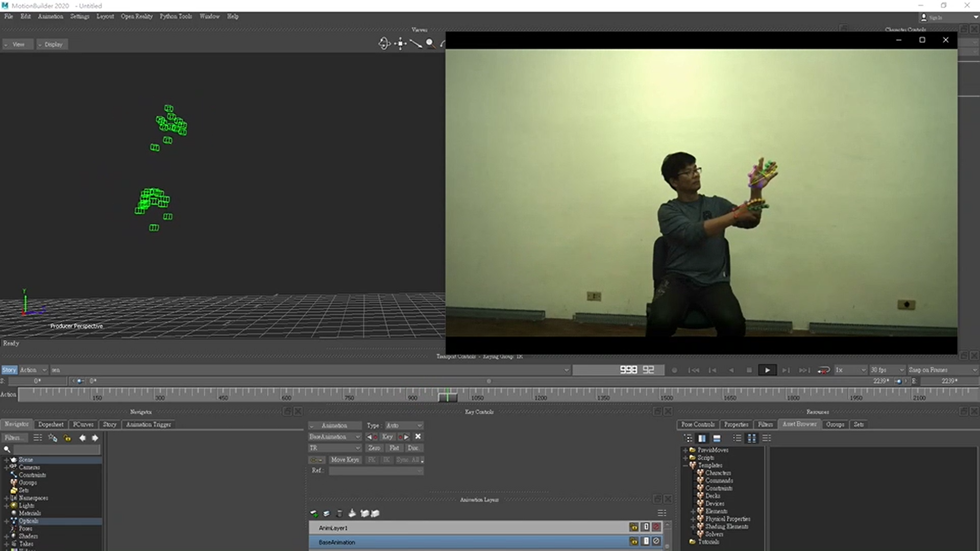Toggle lock on AnimLayer1

pos(634,527)
